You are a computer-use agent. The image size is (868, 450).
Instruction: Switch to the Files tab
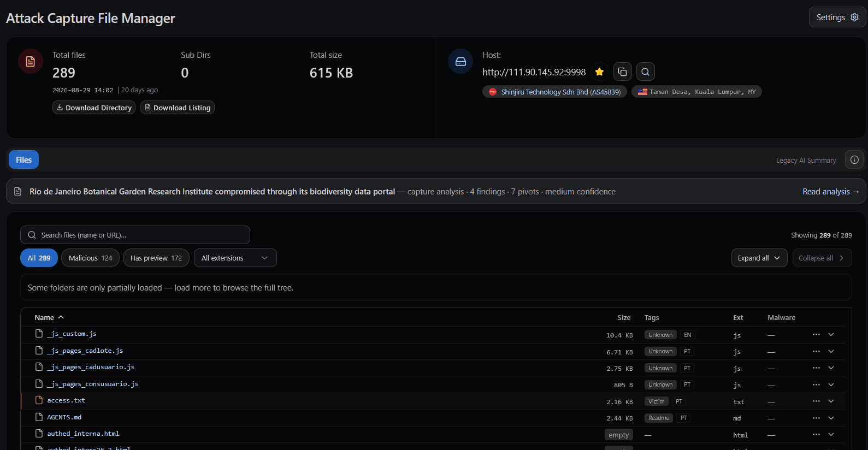[23, 160]
